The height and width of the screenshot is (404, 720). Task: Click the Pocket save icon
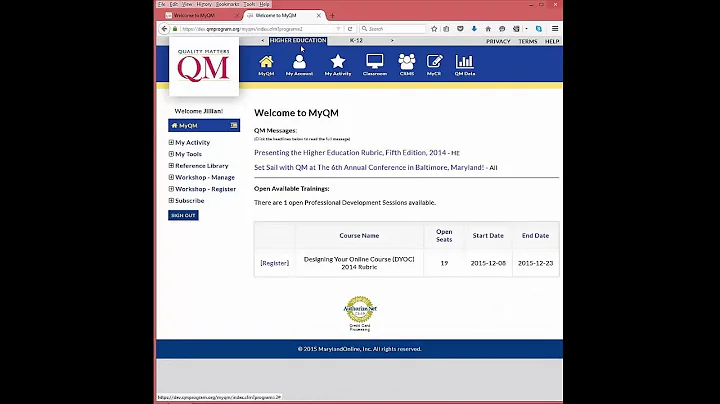pyautogui.click(x=460, y=28)
